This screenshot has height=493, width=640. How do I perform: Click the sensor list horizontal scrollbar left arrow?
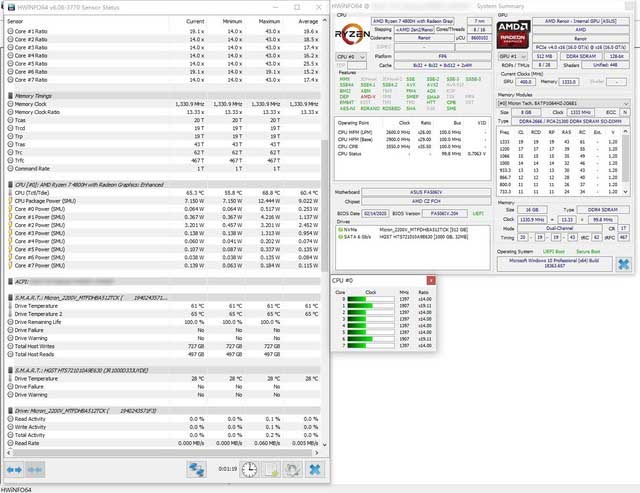9,452
